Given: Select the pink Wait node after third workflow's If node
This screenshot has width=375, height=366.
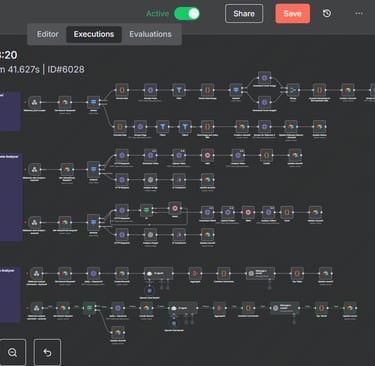Looking at the screenshot, I should [x=175, y=208].
